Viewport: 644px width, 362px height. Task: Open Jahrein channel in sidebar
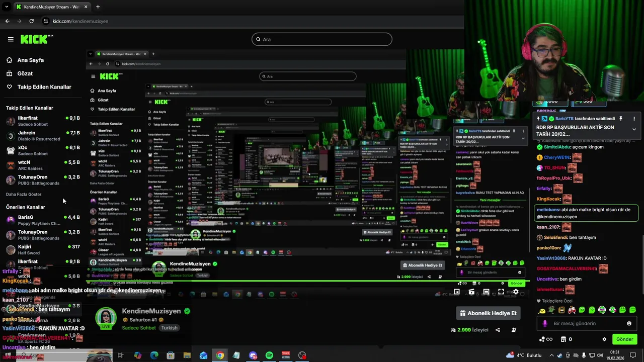click(43, 136)
